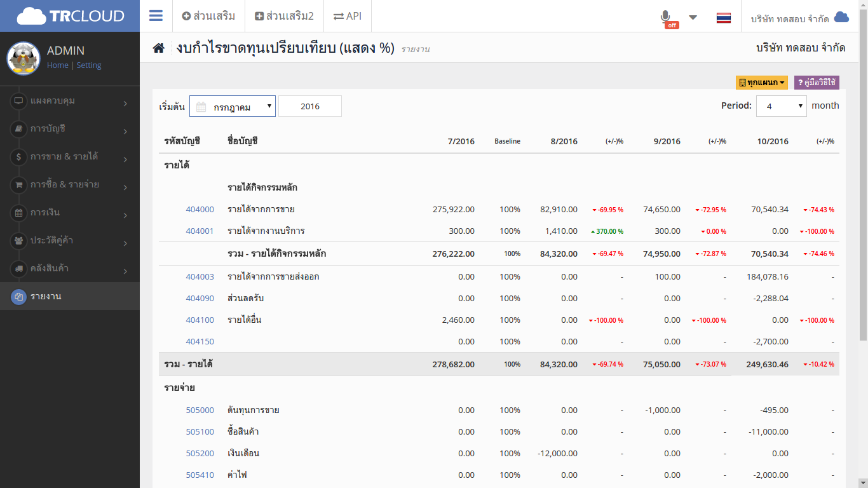Open การขาย & รายได้ sales sidebar icon

tap(20, 157)
